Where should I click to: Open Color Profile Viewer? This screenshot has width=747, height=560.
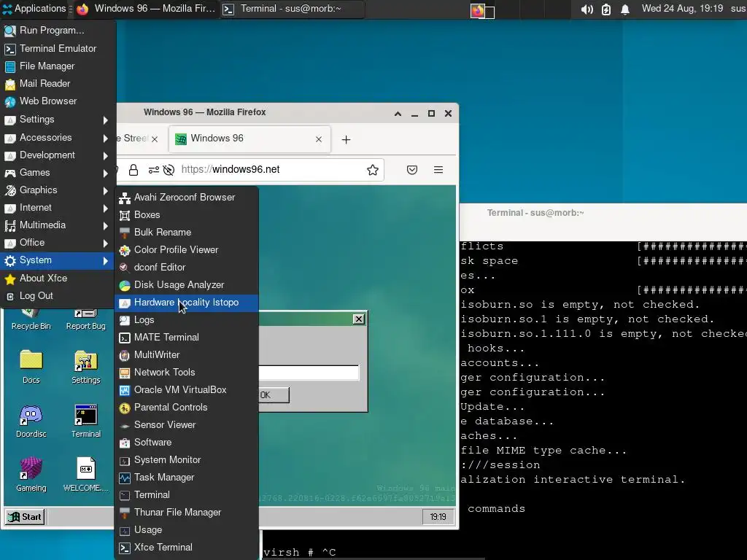(x=186, y=250)
